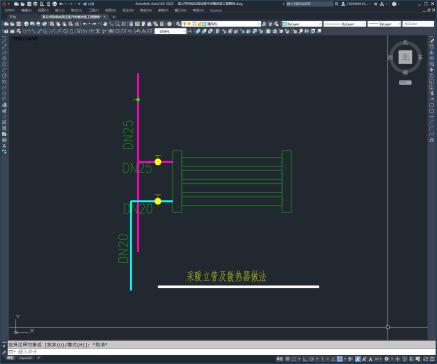Add a new drawing tab with plus button
Viewport: 437px width, 364px height.
coord(113,17)
